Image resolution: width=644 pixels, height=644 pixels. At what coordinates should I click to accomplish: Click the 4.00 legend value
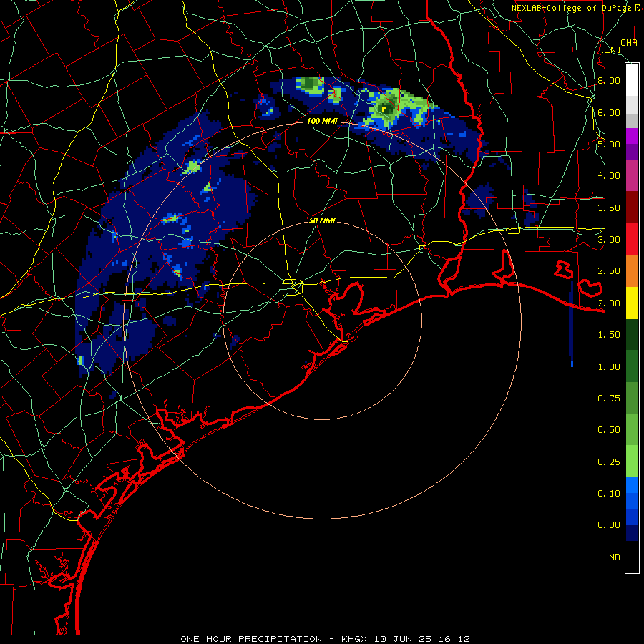pos(609,176)
